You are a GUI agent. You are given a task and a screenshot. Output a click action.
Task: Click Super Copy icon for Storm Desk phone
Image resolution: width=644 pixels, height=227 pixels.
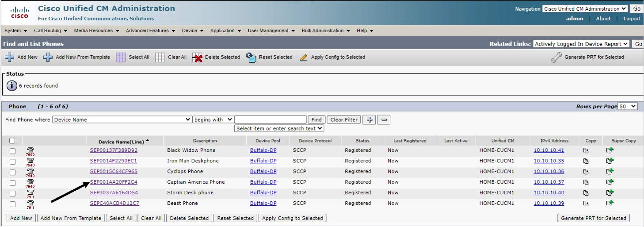tap(610, 193)
